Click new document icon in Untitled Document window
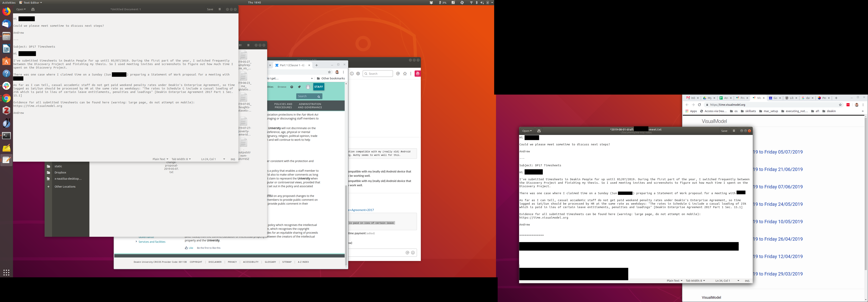This screenshot has height=302, width=868. point(33,9)
